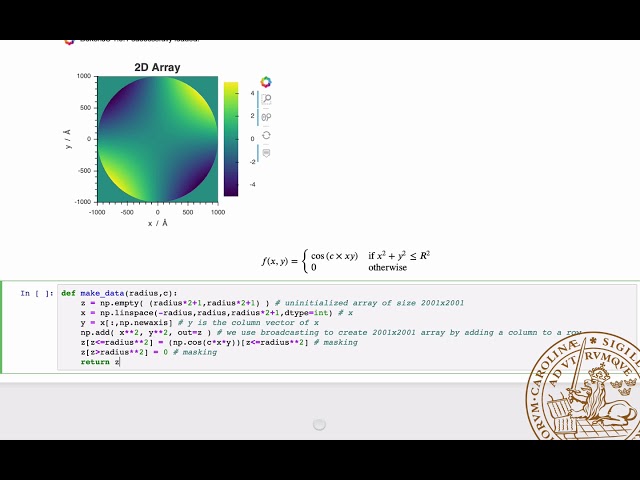Click the "y = x[:,np.newaxis]" code line
The height and width of the screenshot is (480, 640).
[200, 323]
